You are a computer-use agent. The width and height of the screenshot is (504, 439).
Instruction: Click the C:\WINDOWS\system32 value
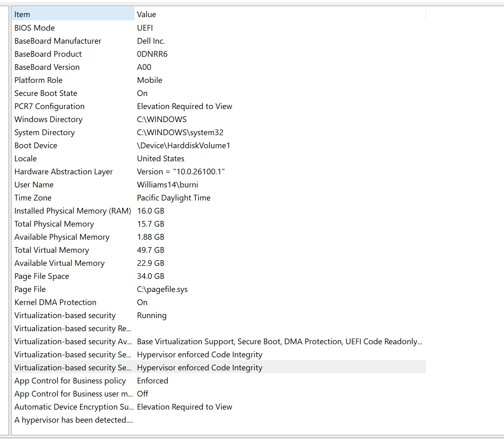[x=180, y=132]
